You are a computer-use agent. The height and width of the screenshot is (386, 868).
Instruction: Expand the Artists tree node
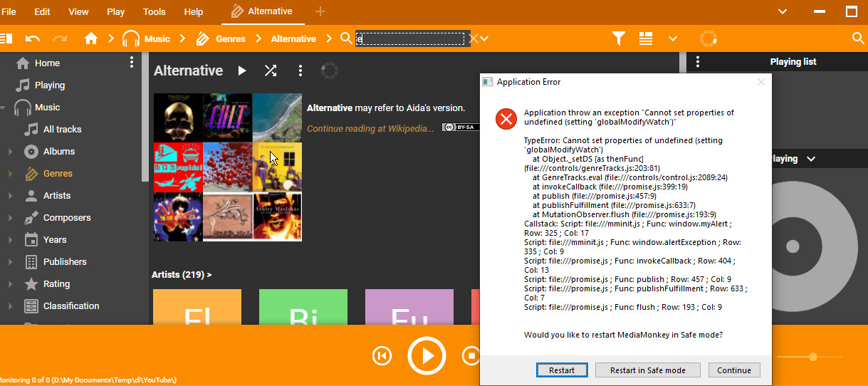10,196
